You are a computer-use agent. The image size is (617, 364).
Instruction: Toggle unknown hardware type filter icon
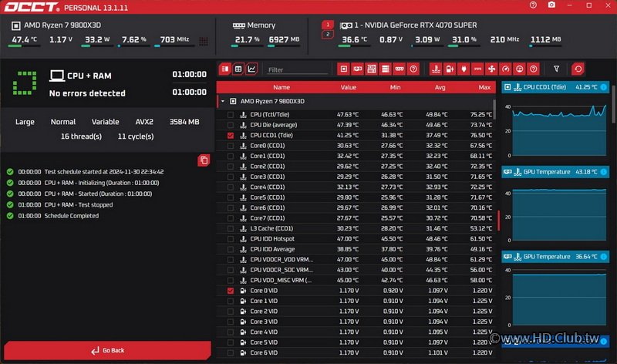coord(413,69)
